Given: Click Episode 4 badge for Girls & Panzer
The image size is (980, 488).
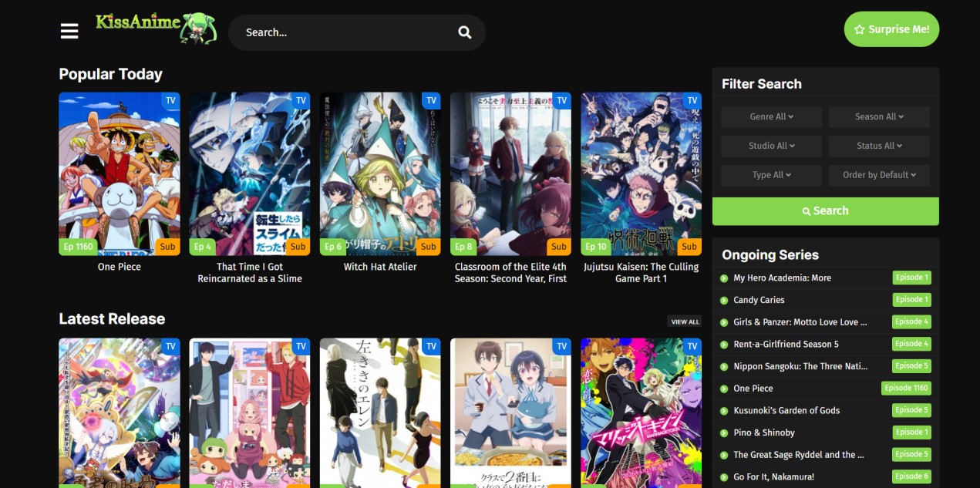Looking at the screenshot, I should click(911, 321).
